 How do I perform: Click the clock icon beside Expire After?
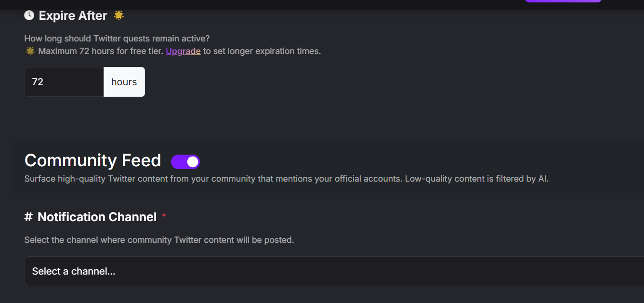point(29,15)
